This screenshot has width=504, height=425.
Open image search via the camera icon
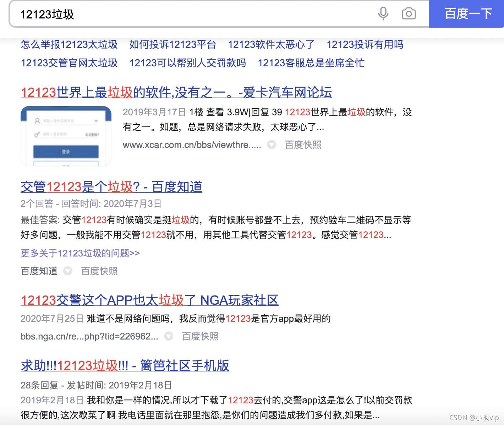click(408, 14)
